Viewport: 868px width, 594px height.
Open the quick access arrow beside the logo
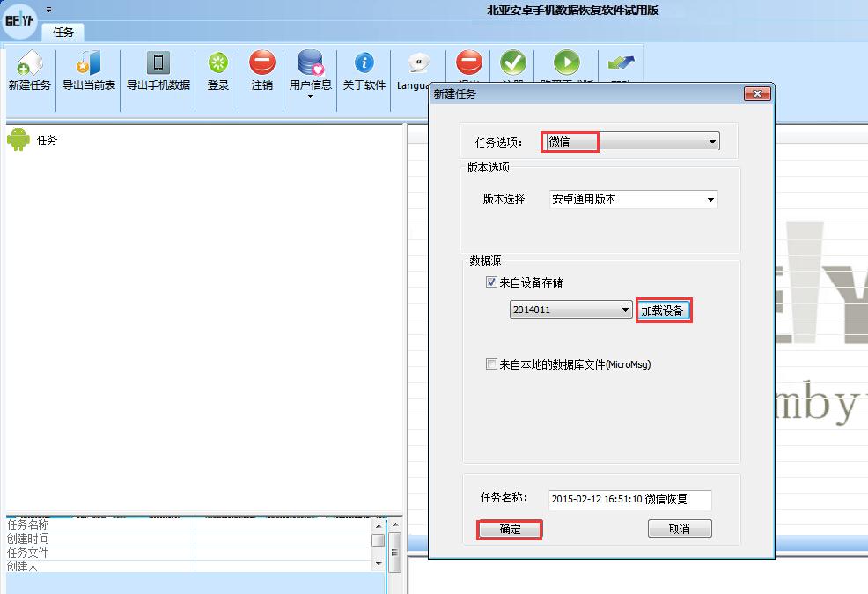[48, 10]
